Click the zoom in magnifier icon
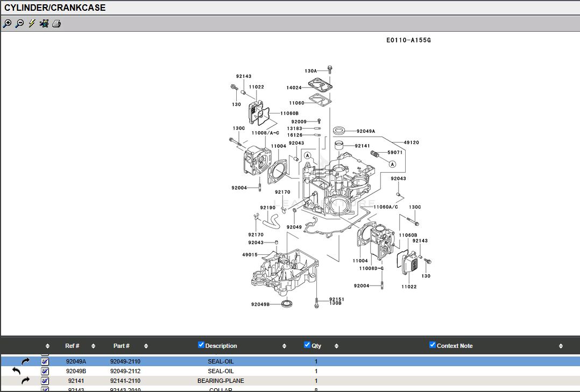This screenshot has width=580, height=392. coord(7,24)
